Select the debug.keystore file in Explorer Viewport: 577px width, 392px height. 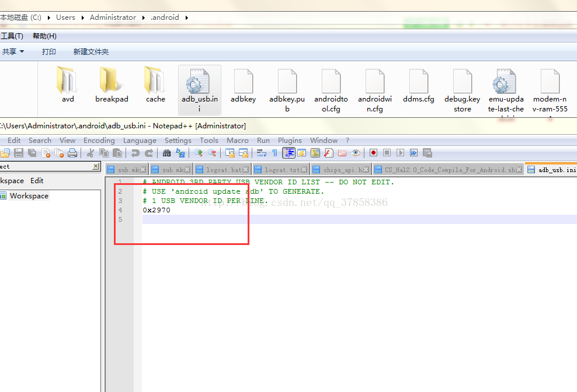tap(462, 90)
